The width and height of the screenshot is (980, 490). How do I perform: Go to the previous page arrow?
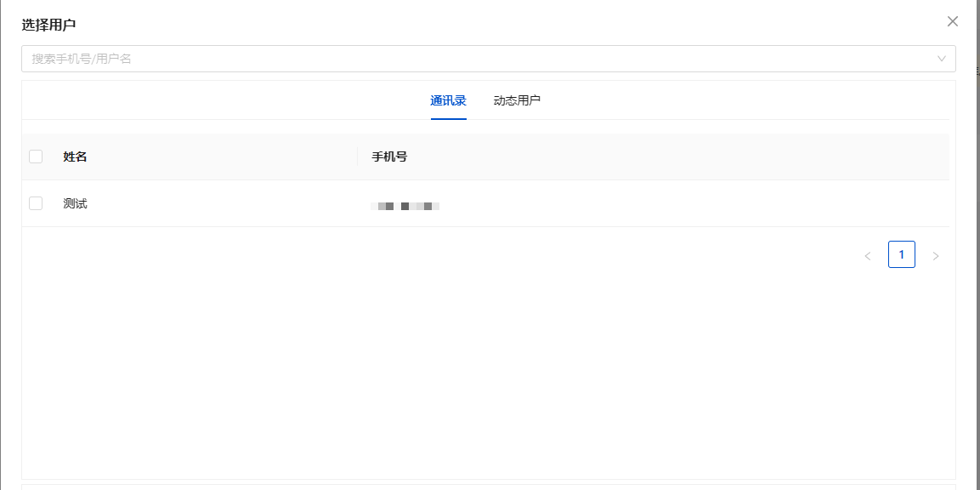867,255
